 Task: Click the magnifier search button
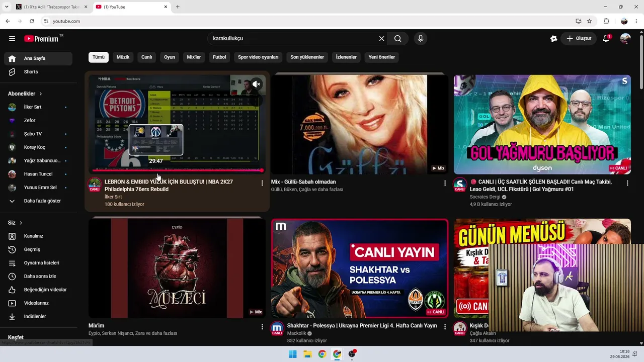pyautogui.click(x=398, y=39)
